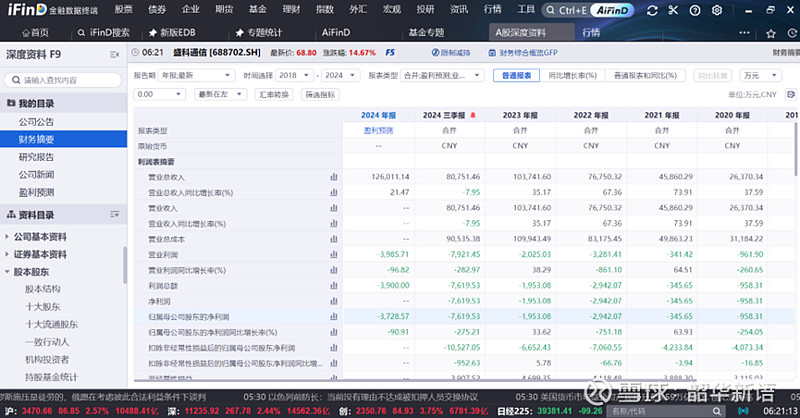Click the 盈利预测 link under 2024 年报 column

pyautogui.click(x=378, y=131)
